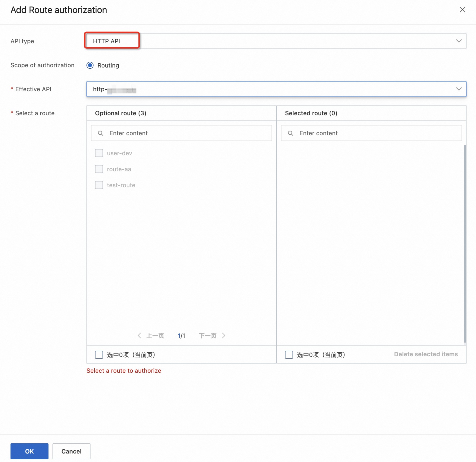Viewport: 476px width, 462px height.
Task: Check the route-aa route checkbox
Action: pos(99,169)
